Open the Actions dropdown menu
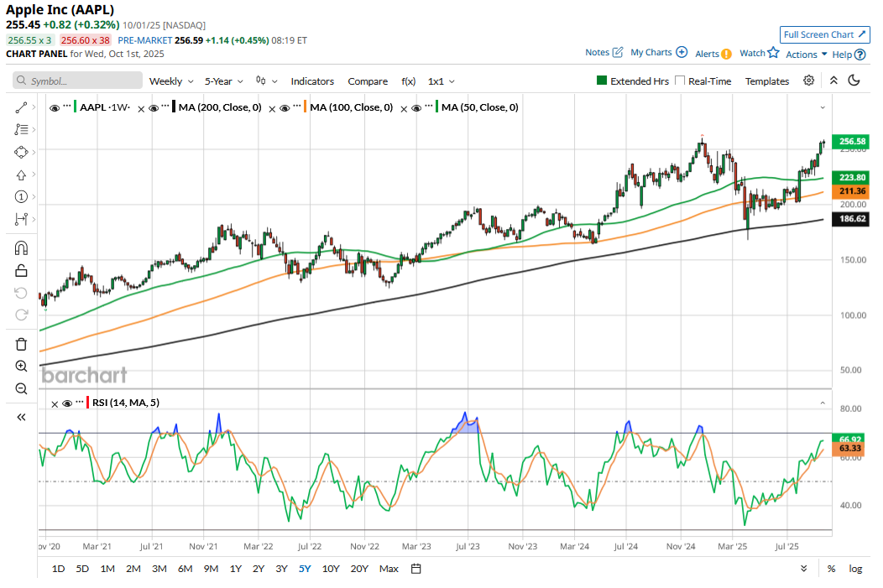The width and height of the screenshot is (883, 588). point(806,54)
